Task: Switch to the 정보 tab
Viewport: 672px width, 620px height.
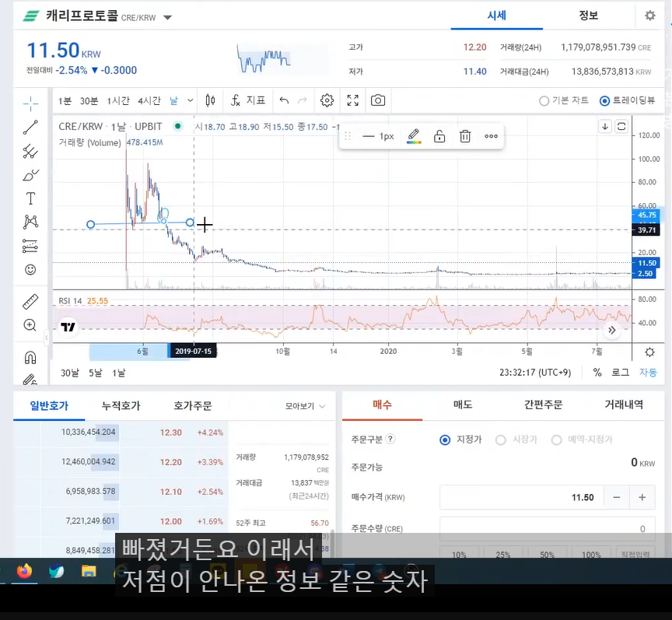Action: coord(588,16)
